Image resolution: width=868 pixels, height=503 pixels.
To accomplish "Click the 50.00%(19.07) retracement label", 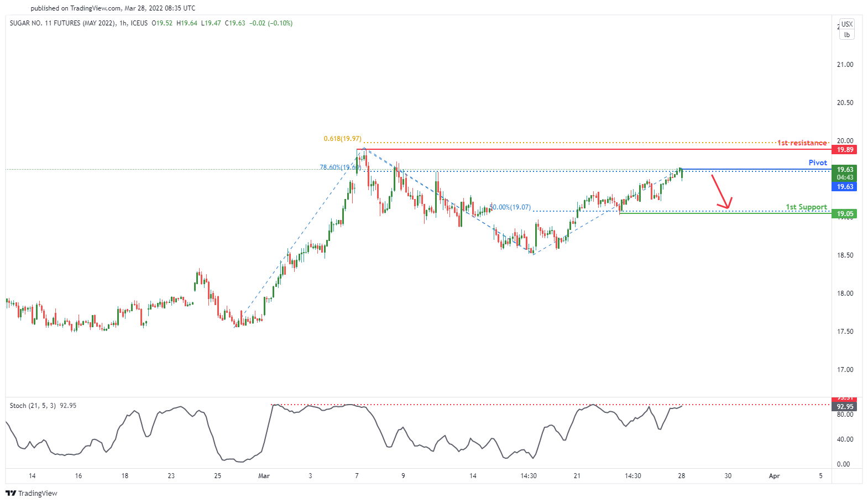I will pos(510,207).
